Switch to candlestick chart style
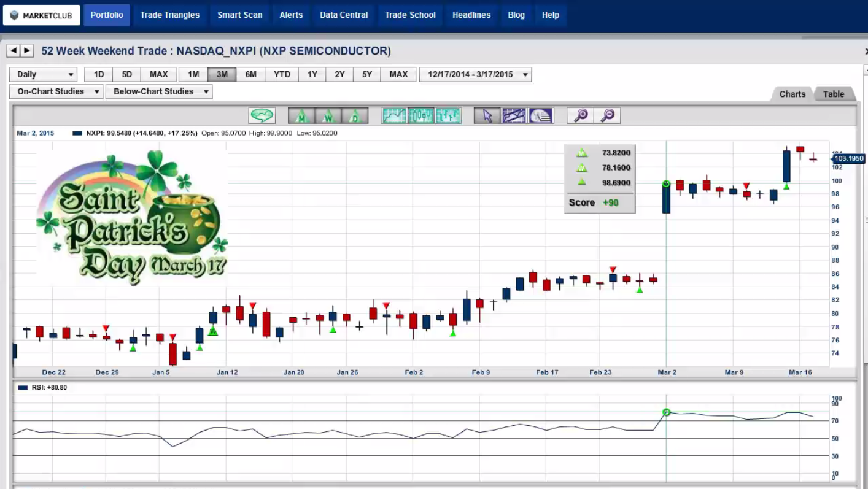 (421, 115)
